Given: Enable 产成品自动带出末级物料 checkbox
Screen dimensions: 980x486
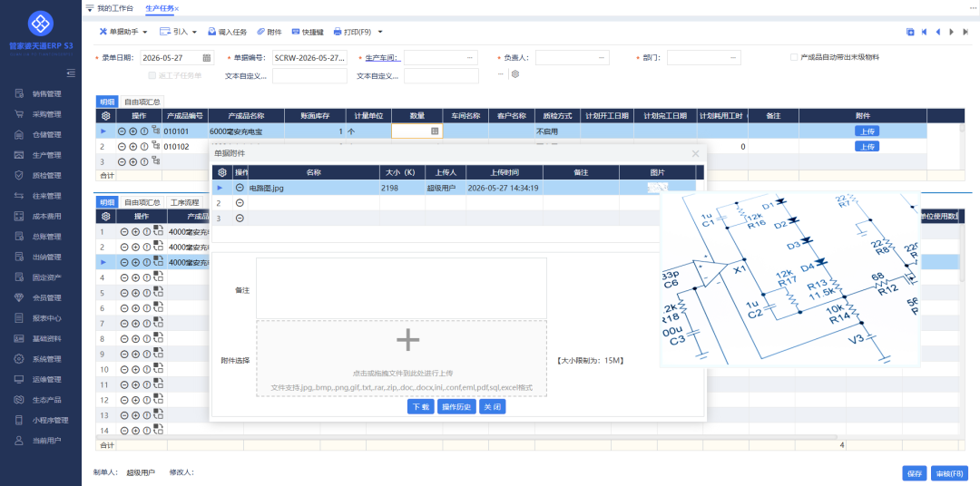Looking at the screenshot, I should coord(794,57).
